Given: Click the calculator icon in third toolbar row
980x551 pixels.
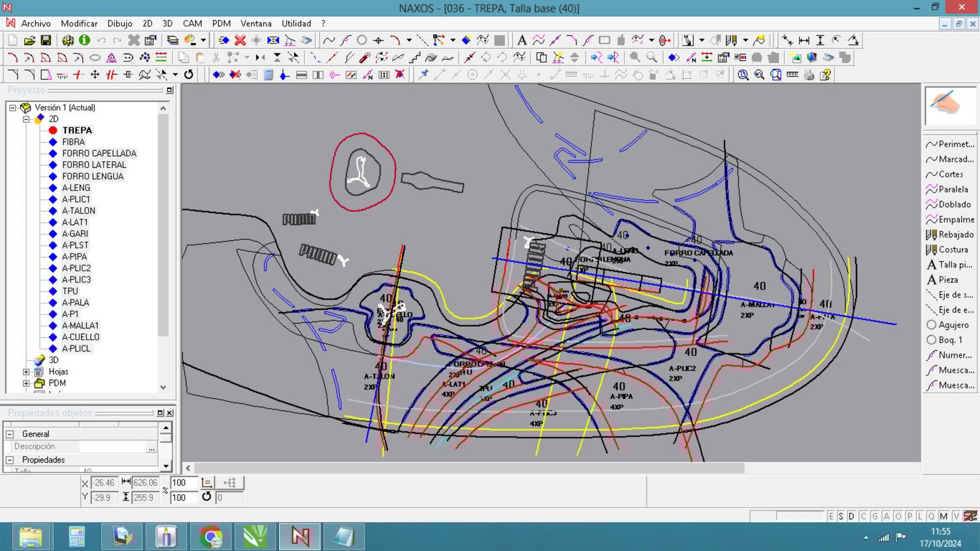Looking at the screenshot, I should tap(268, 75).
